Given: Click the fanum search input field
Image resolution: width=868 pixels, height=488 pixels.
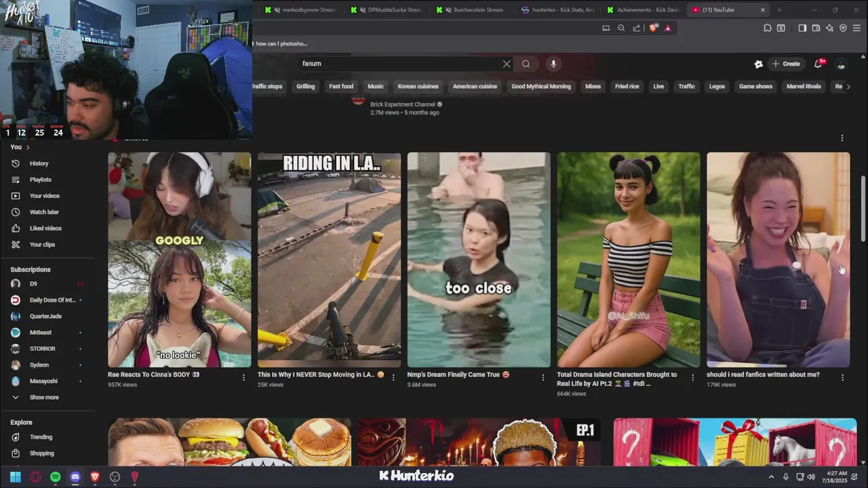Looking at the screenshot, I should [400, 64].
